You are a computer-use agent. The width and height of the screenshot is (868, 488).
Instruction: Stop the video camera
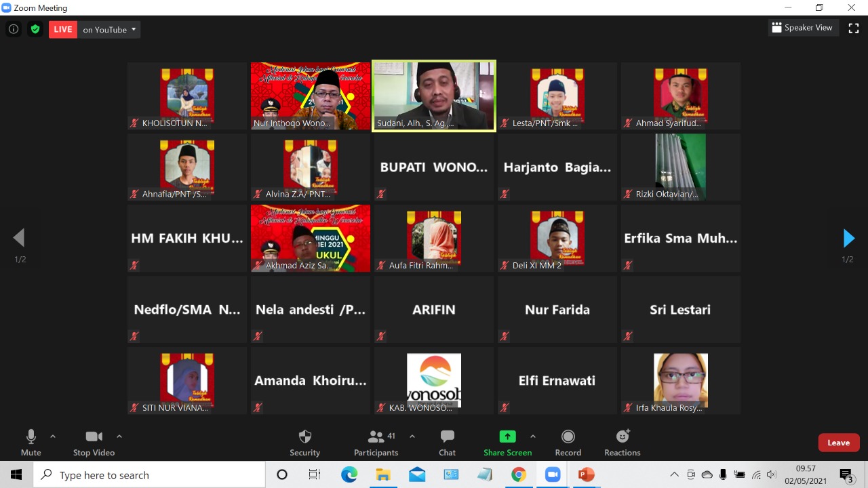pos(94,443)
